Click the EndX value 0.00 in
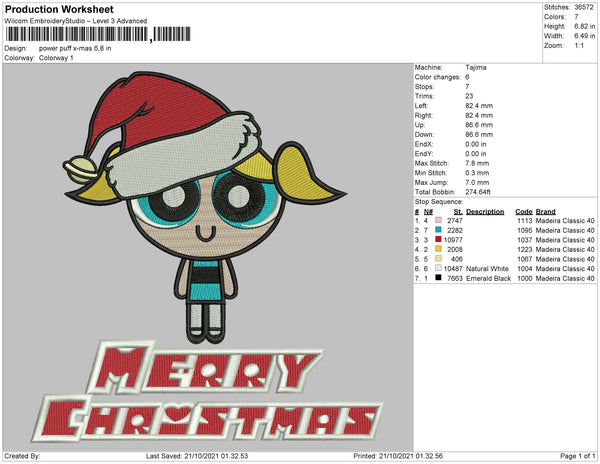Image resolution: width=600 pixels, height=464 pixels. (476, 144)
